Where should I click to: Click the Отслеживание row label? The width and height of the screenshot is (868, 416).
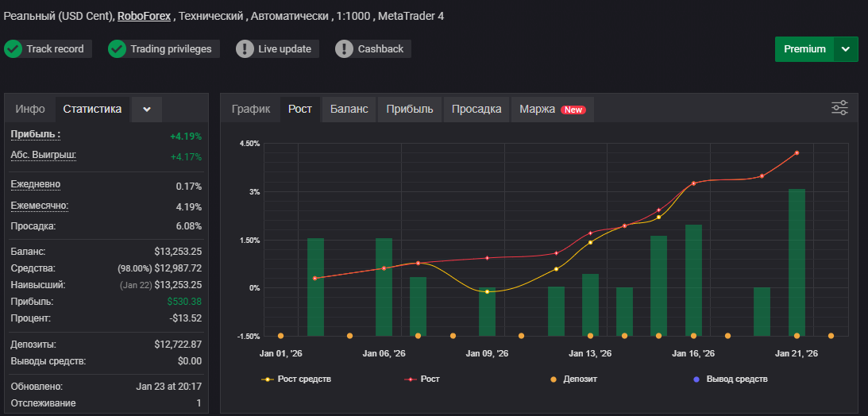(43, 403)
